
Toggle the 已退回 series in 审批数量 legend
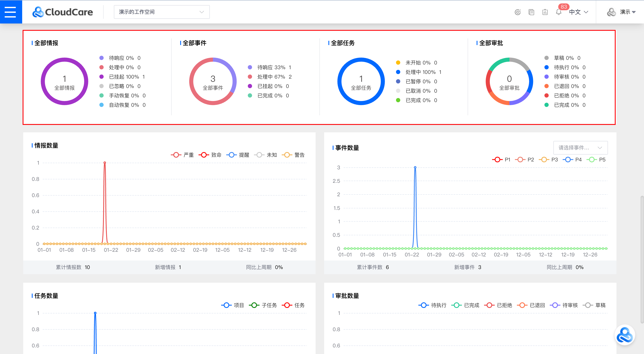pyautogui.click(x=531, y=305)
